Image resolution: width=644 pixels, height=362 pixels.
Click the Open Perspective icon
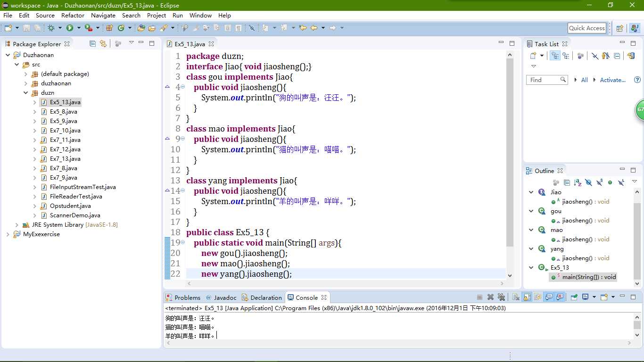pyautogui.click(x=620, y=28)
